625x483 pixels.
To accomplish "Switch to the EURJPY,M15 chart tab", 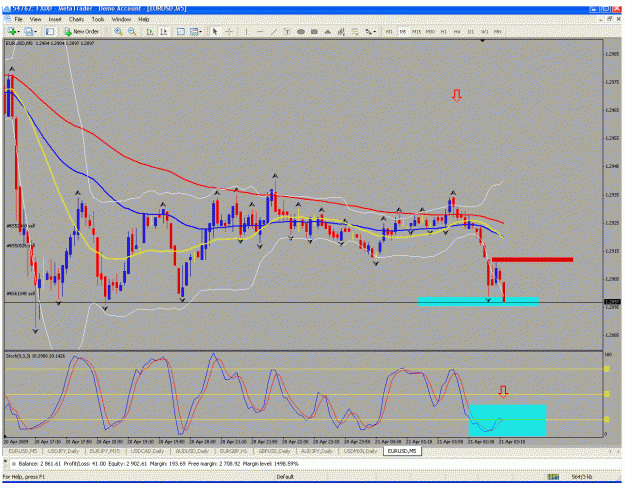I will (x=104, y=451).
